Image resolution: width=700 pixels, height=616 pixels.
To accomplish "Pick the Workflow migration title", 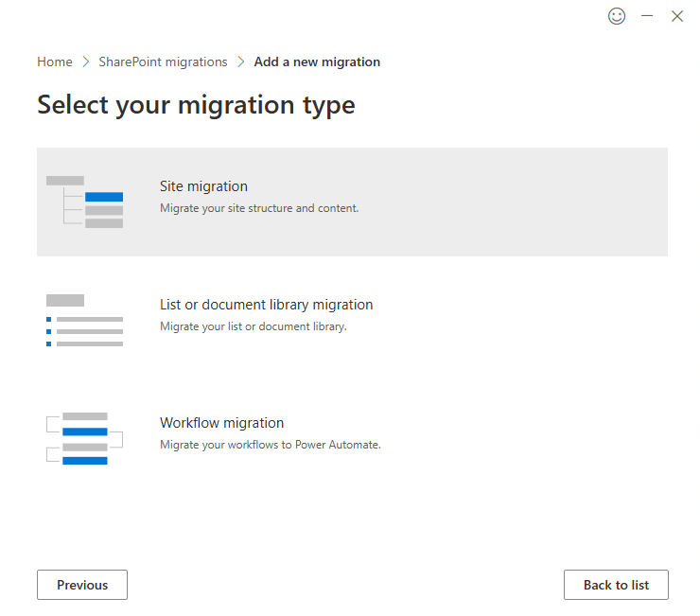I will tap(221, 423).
